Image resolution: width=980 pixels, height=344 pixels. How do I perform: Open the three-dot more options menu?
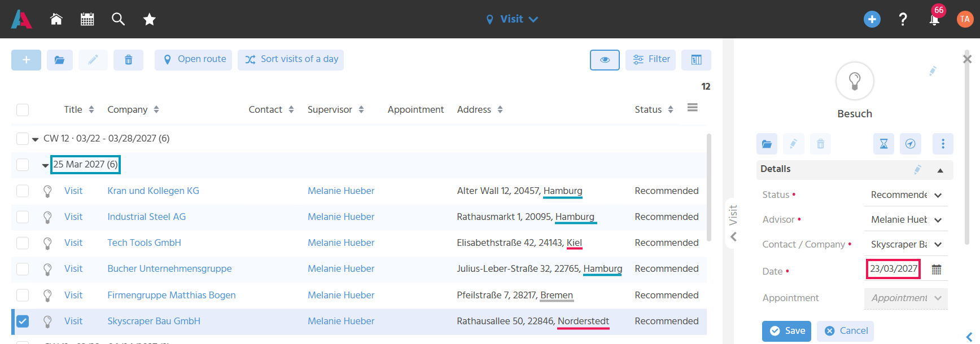click(943, 144)
